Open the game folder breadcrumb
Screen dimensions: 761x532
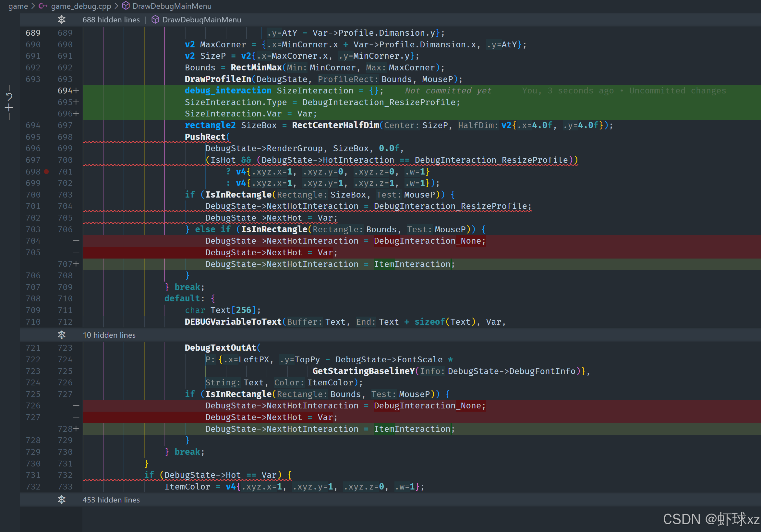pyautogui.click(x=18, y=6)
